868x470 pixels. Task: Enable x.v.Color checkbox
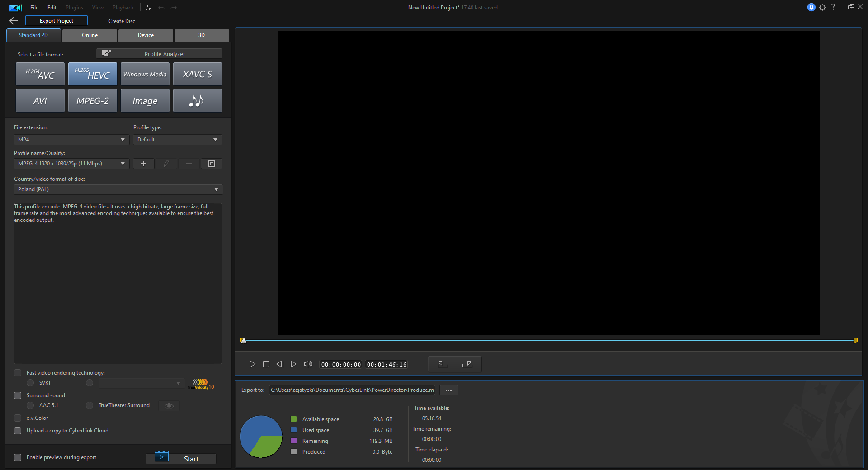[18, 418]
